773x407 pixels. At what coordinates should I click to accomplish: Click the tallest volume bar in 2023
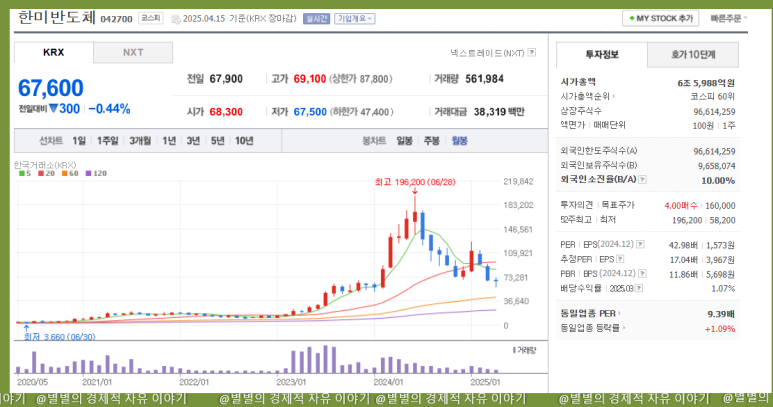pos(325,359)
